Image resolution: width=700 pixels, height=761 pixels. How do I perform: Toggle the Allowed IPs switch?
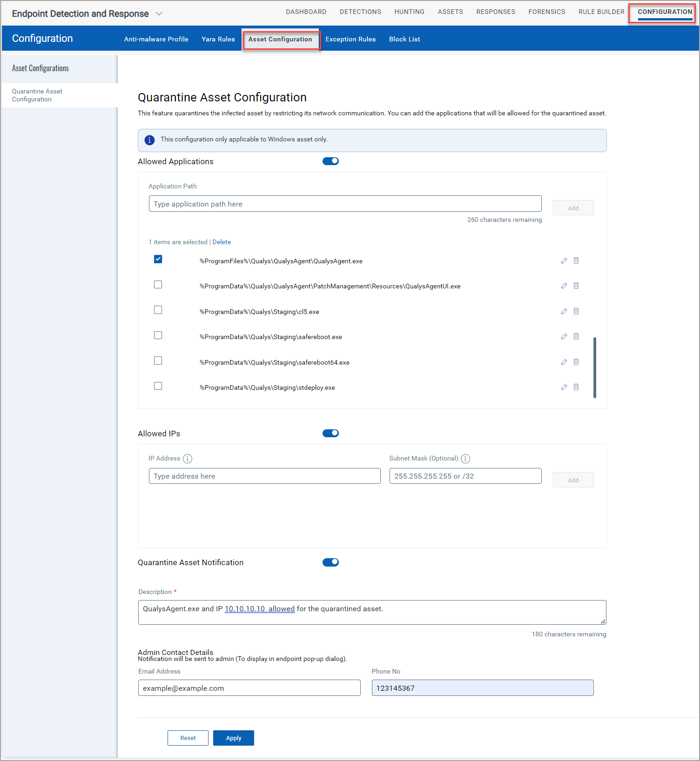click(330, 433)
